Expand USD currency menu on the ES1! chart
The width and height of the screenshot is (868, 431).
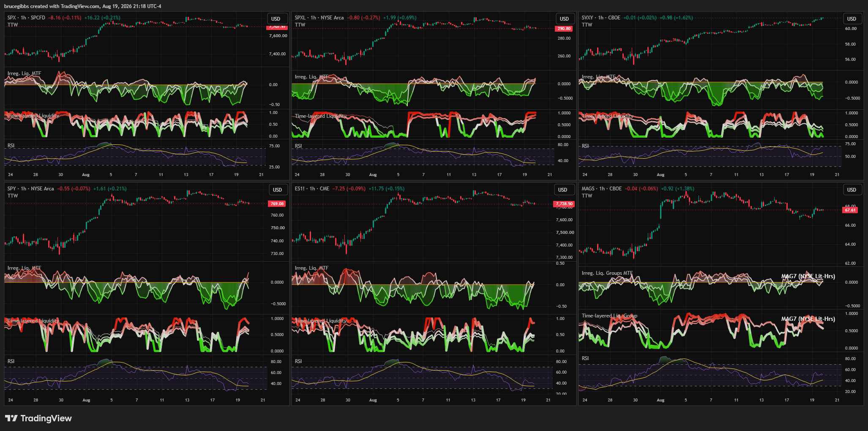point(562,190)
